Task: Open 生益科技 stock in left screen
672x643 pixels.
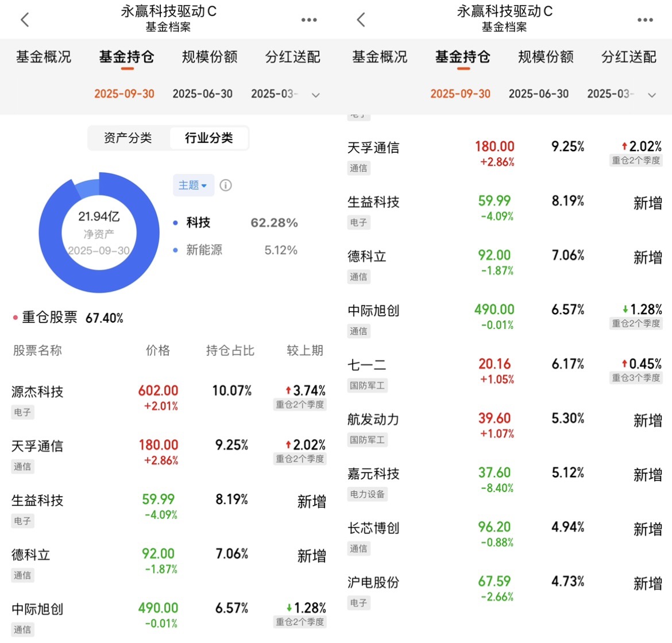Action: (168, 510)
